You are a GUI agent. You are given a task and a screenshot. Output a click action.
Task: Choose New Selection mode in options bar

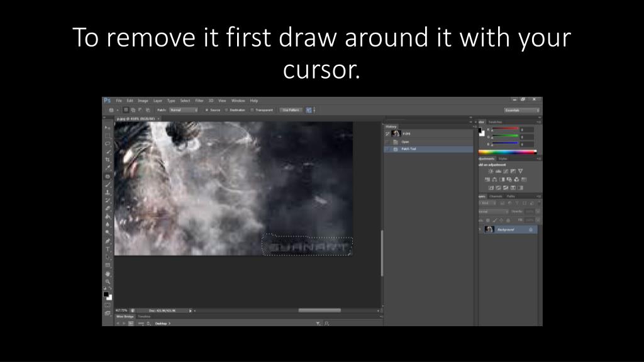tap(126, 110)
